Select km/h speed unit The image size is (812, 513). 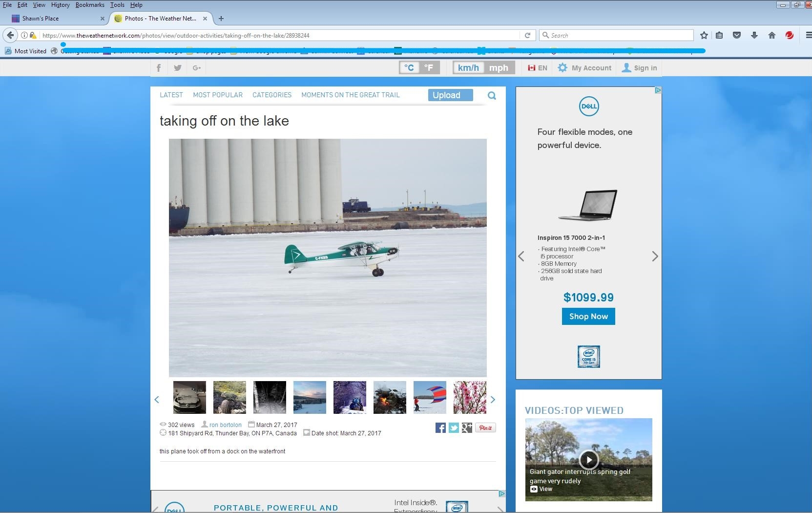(468, 68)
